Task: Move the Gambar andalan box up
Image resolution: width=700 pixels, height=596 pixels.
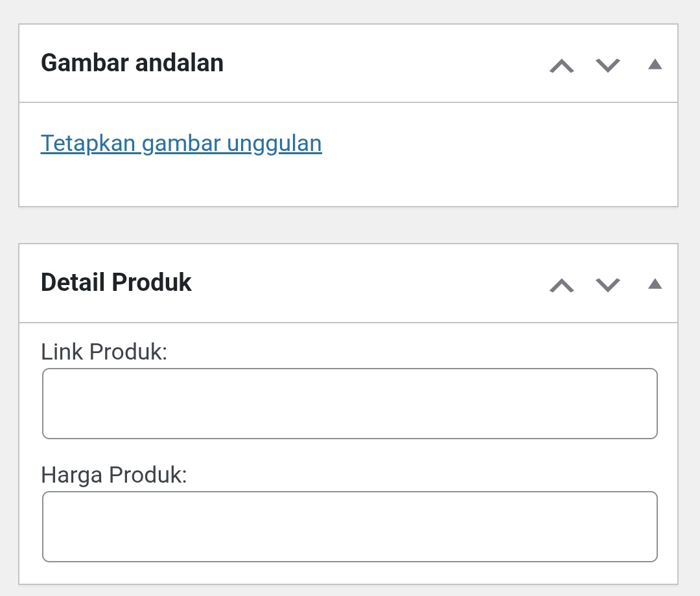Action: coord(561,65)
